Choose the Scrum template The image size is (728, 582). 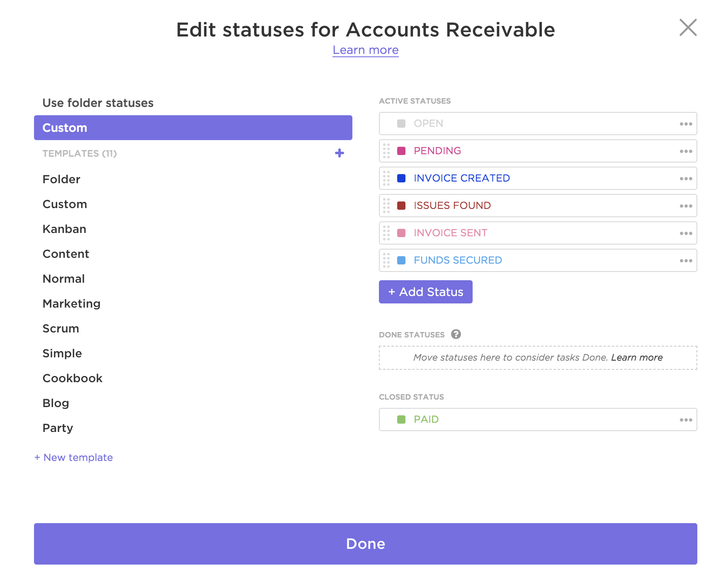[x=61, y=328]
